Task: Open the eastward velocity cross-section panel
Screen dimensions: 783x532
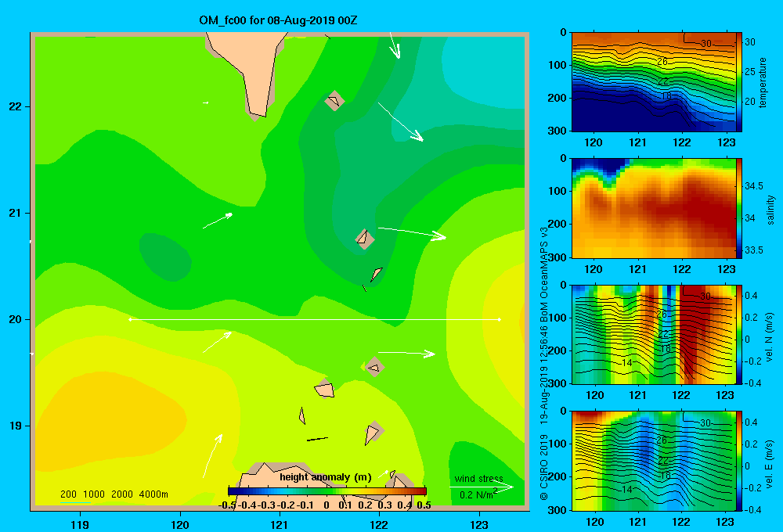Action: click(x=653, y=461)
